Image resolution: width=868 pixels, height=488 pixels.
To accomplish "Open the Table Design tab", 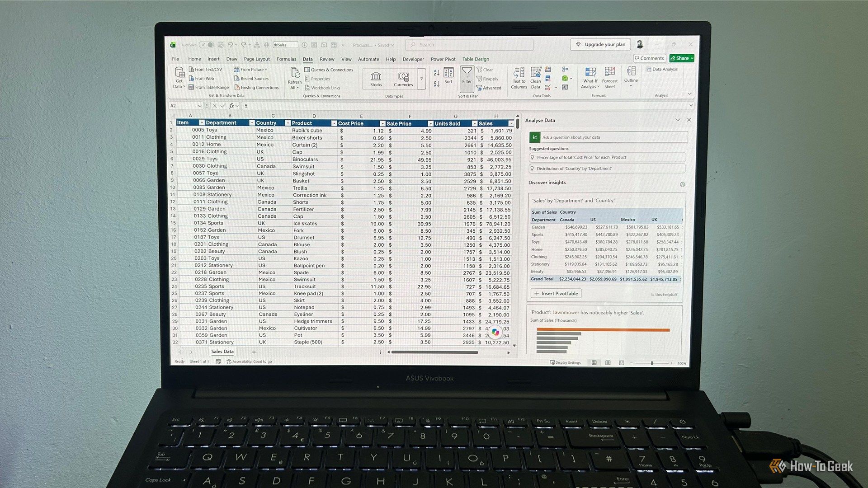I will point(476,59).
